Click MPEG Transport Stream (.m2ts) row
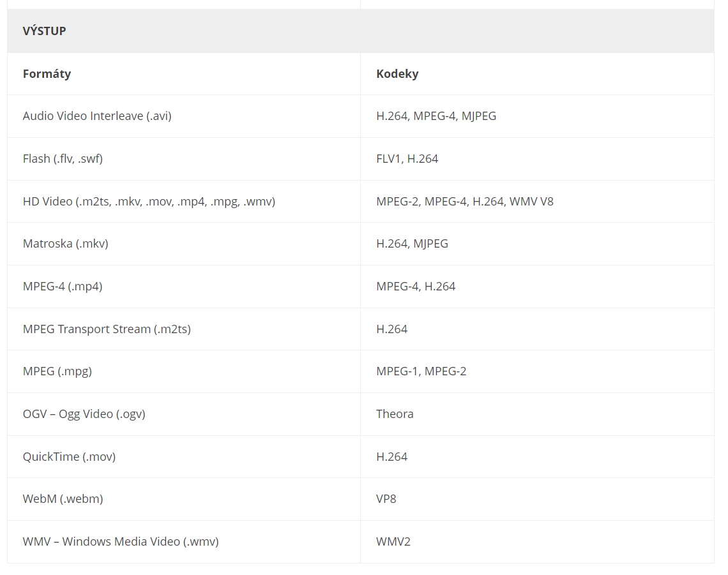The height and width of the screenshot is (575, 728). point(361,329)
